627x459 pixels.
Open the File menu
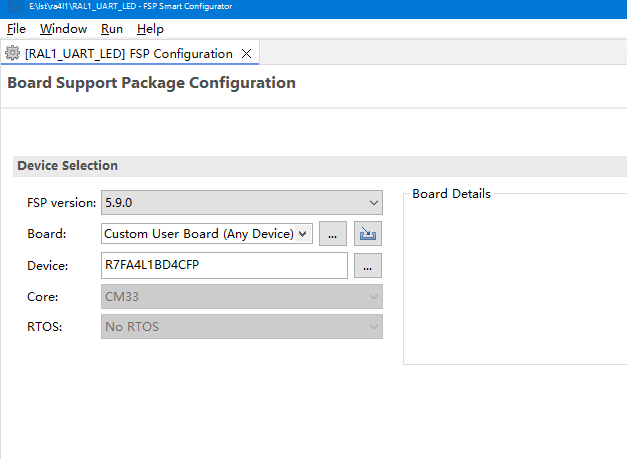[x=16, y=29]
